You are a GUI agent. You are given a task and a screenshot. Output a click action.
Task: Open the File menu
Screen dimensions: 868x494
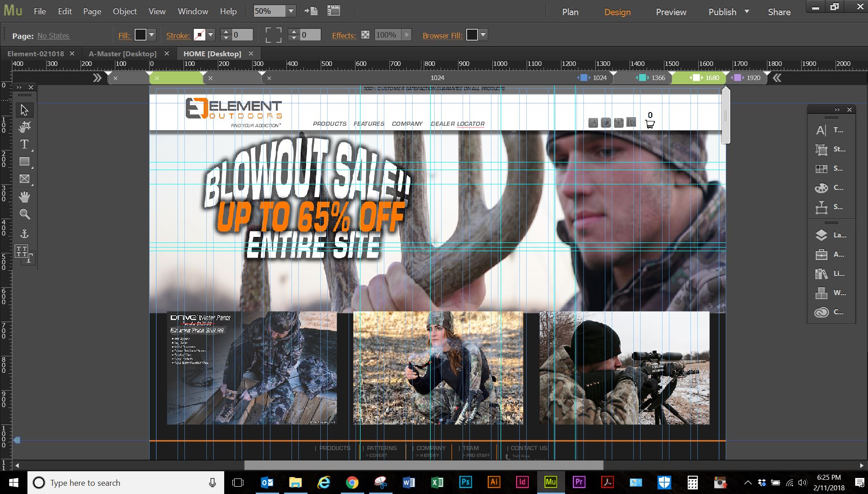tap(40, 11)
